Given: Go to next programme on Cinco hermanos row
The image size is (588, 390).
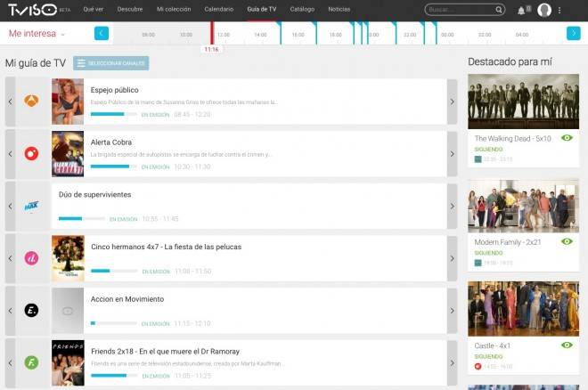Looking at the screenshot, I should pos(452,258).
